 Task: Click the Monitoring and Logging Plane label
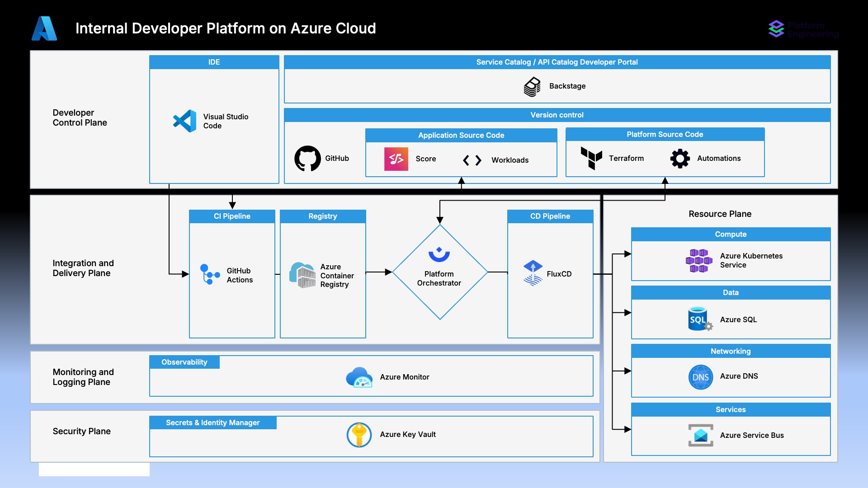[83, 377]
